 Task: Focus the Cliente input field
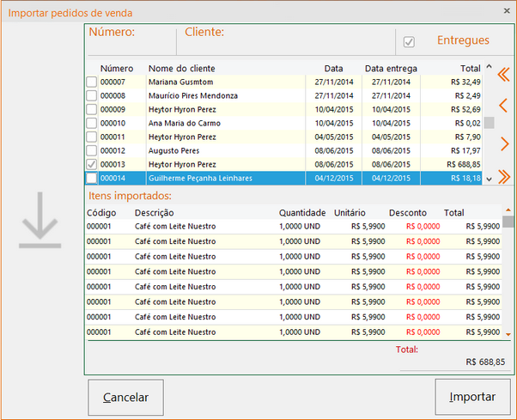tap(285, 47)
